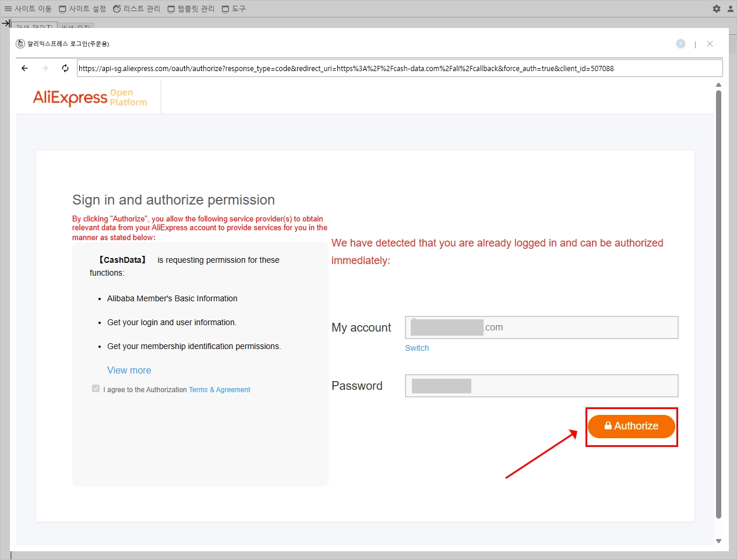Click the AliExpress Open Platform logo
This screenshot has height=560, width=737.
[x=90, y=97]
